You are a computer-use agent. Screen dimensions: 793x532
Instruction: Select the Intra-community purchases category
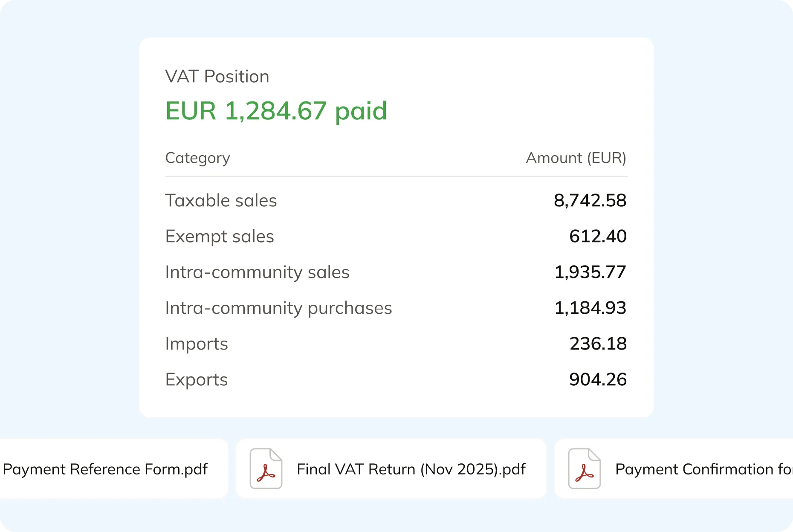coord(278,308)
